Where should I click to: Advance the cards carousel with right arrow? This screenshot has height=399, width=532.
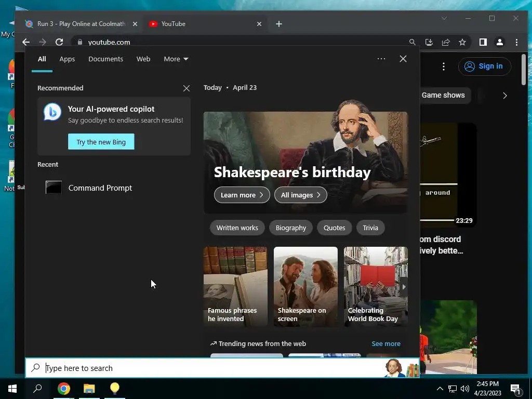tap(404, 287)
